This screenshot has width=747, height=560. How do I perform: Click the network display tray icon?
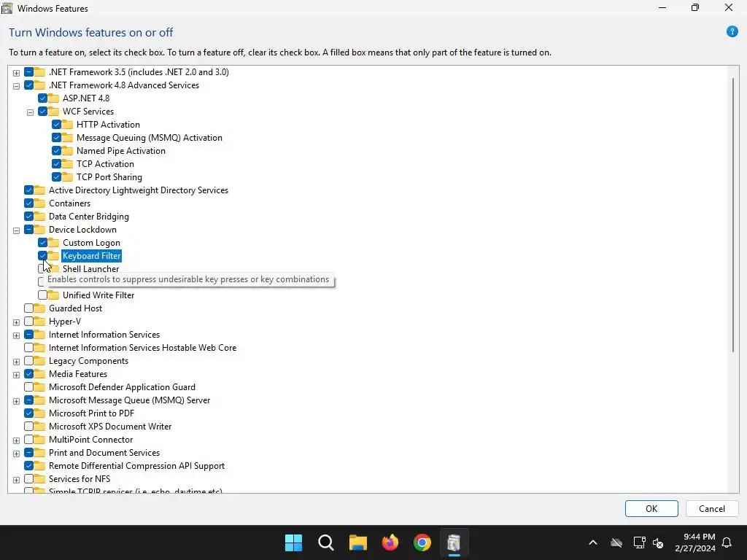pyautogui.click(x=639, y=542)
